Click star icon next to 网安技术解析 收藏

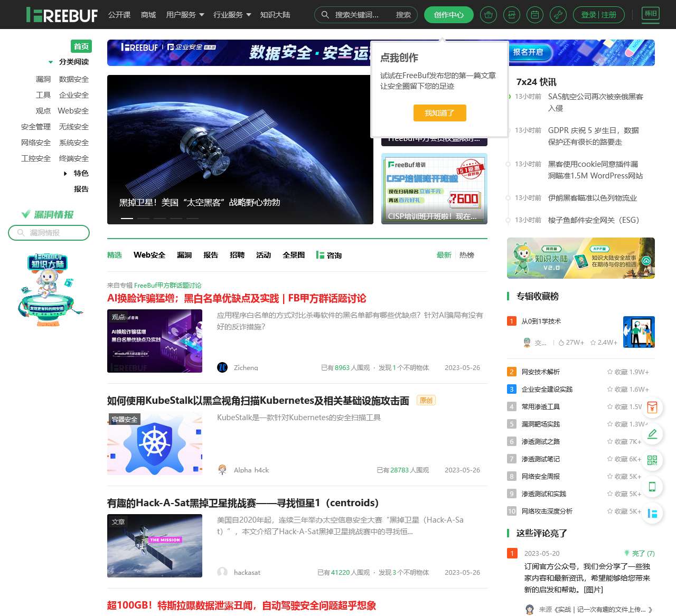[x=610, y=372]
